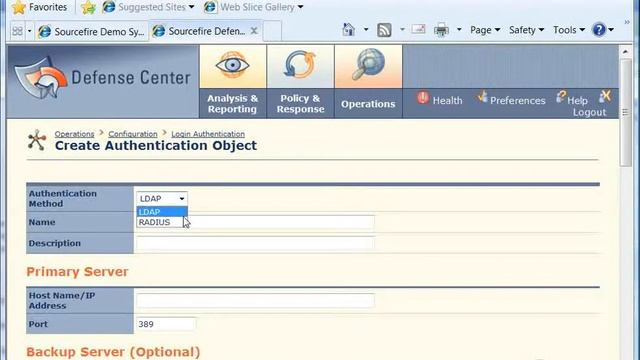
Task: Click the Logout link
Action: (x=589, y=112)
